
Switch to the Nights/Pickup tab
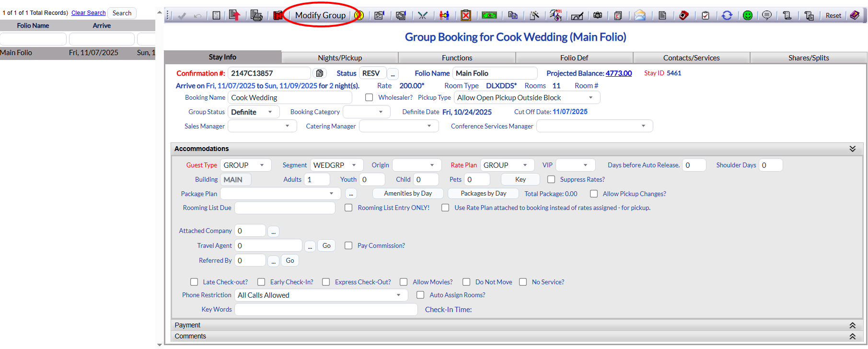pos(340,58)
